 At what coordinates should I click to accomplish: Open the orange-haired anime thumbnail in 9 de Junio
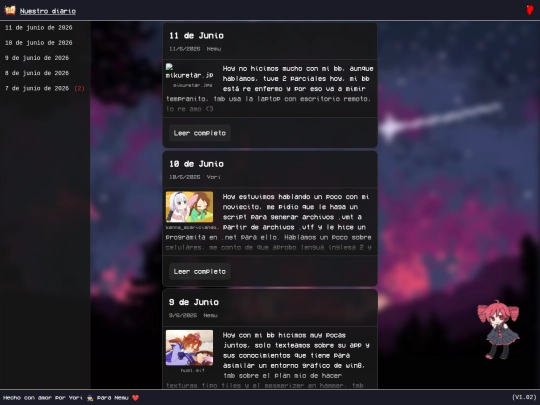[189, 347]
